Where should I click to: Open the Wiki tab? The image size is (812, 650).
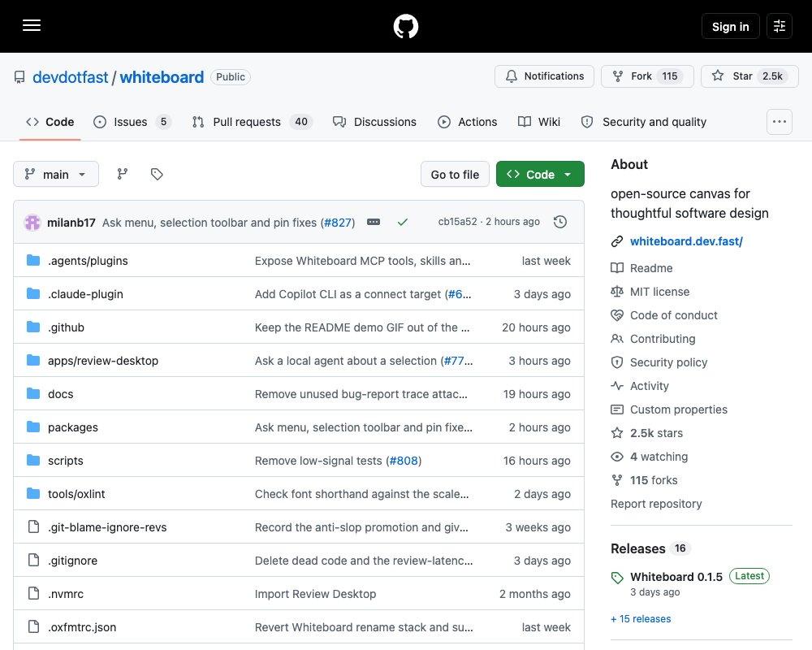539,122
